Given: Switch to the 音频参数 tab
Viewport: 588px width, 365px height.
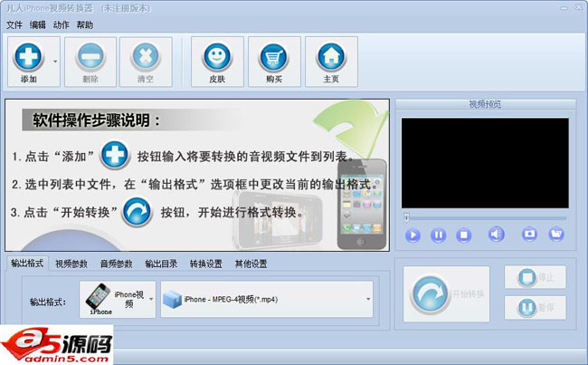Looking at the screenshot, I should click(117, 264).
